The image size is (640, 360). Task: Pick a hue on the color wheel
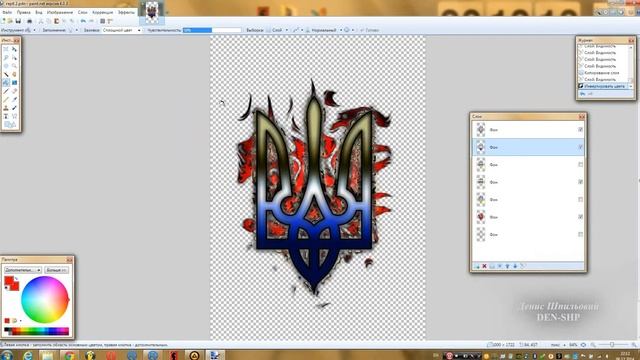point(45,300)
